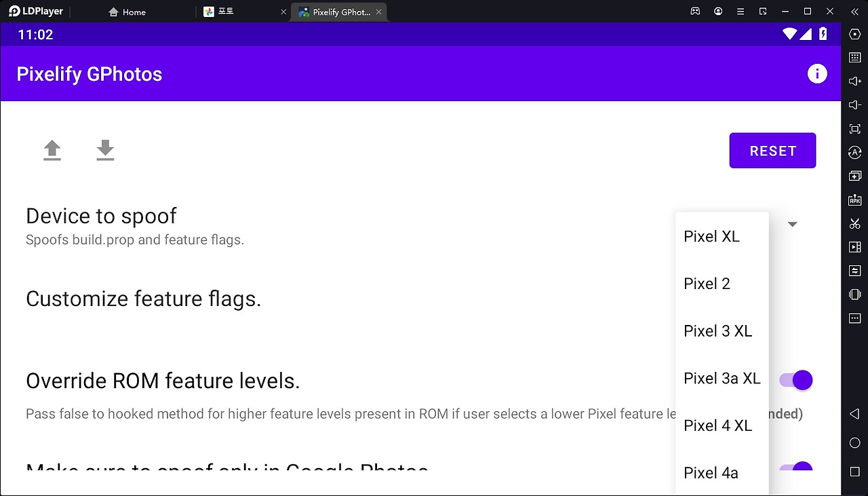
Task: Open LDPlayer hamburger menu
Action: [x=741, y=12]
